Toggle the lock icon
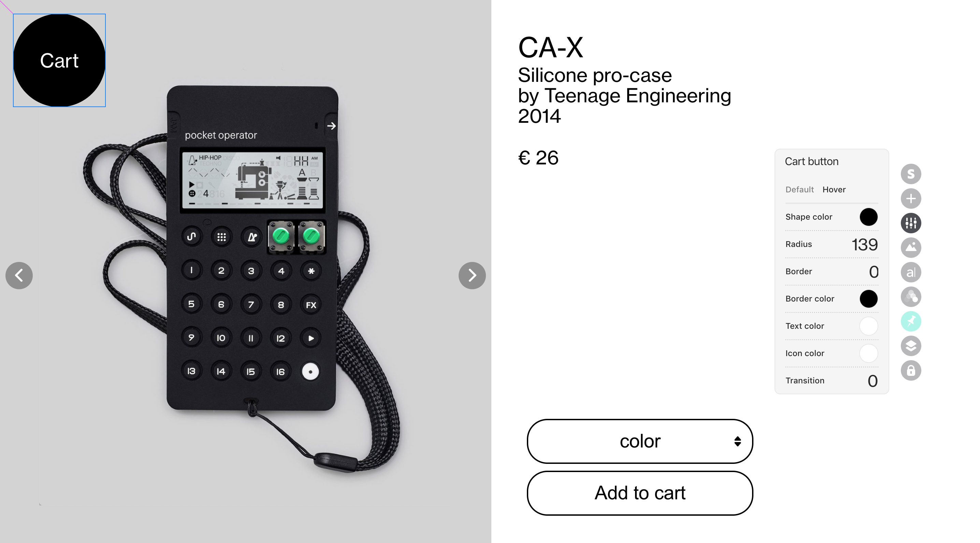Screen dimensions: 980x543 911,370
